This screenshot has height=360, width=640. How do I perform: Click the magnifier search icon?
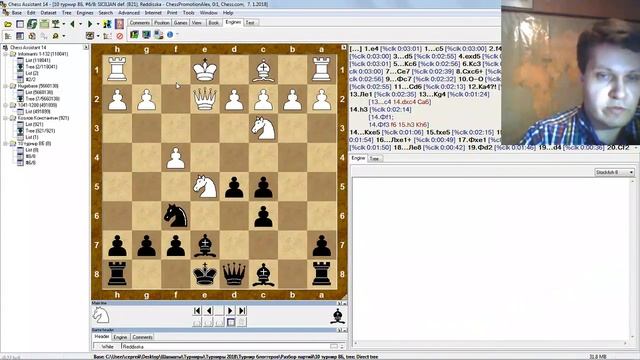pos(56,36)
